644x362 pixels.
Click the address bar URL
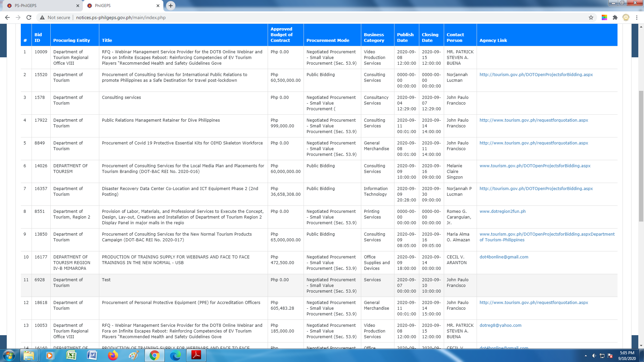click(x=121, y=17)
